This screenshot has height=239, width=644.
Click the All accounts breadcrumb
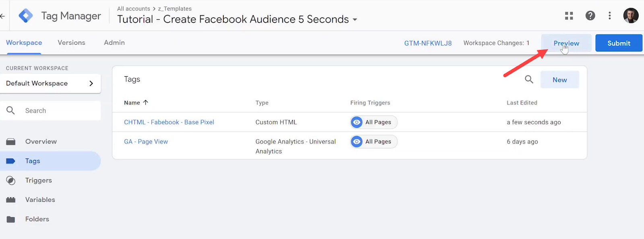(x=134, y=8)
